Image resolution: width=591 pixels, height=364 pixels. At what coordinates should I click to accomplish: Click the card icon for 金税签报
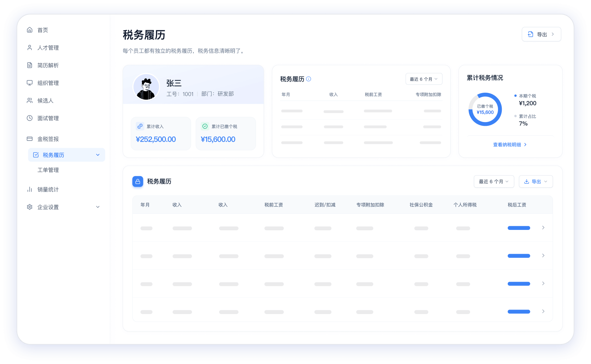coord(30,139)
